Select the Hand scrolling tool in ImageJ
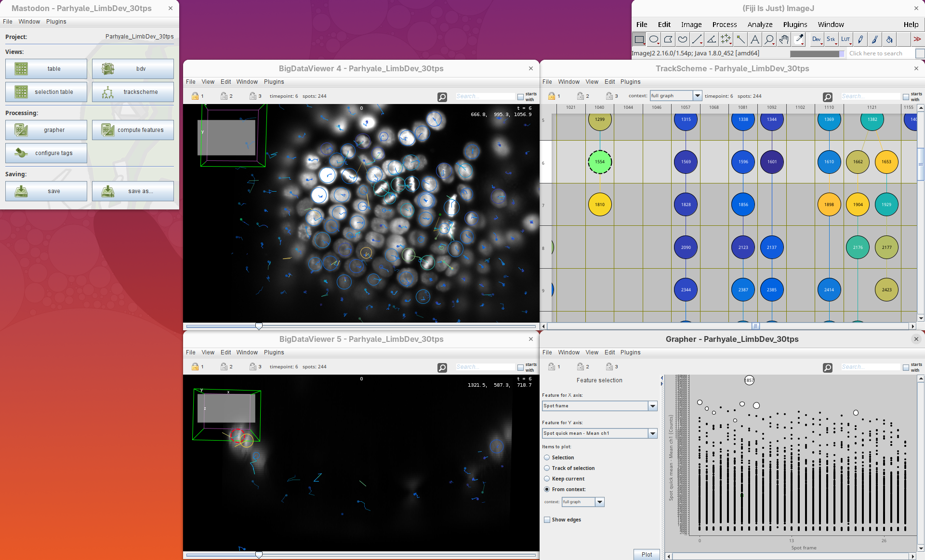925x560 pixels. (784, 39)
